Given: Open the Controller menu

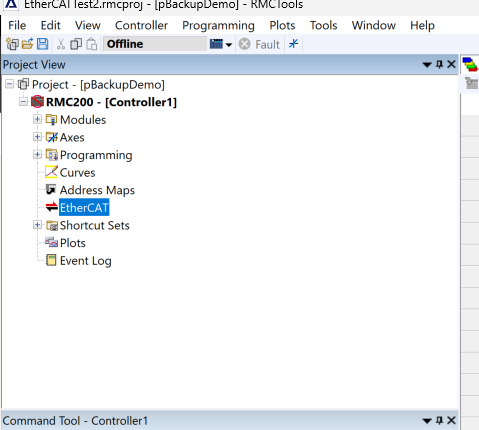Looking at the screenshot, I should pos(141,25).
